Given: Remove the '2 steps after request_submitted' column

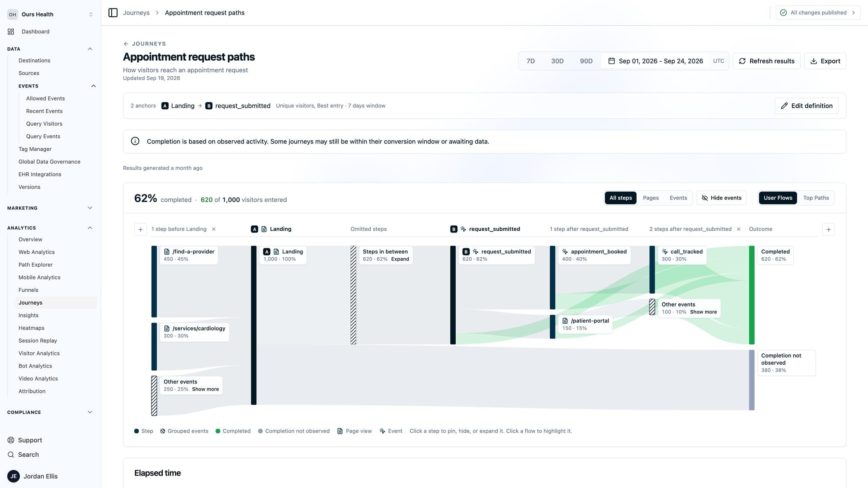Looking at the screenshot, I should click(x=739, y=229).
